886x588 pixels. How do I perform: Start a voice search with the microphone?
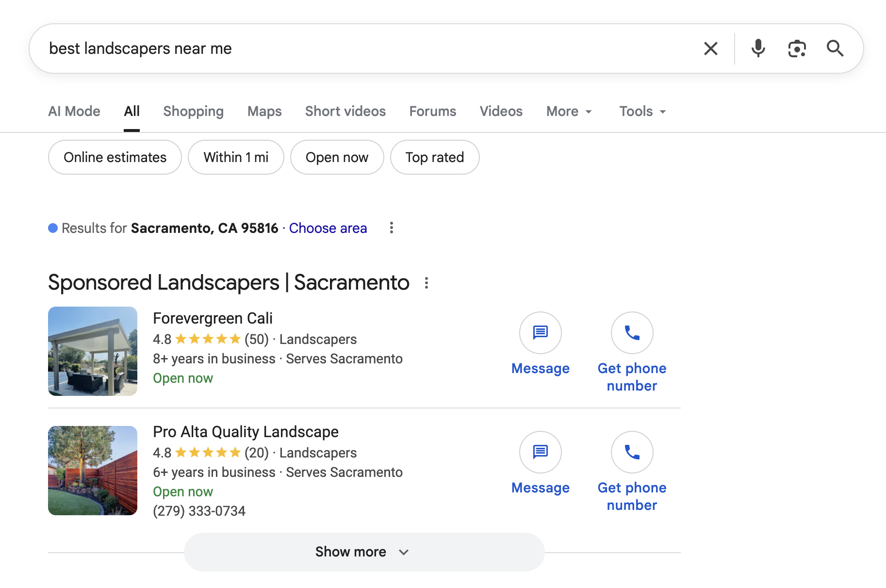(758, 48)
